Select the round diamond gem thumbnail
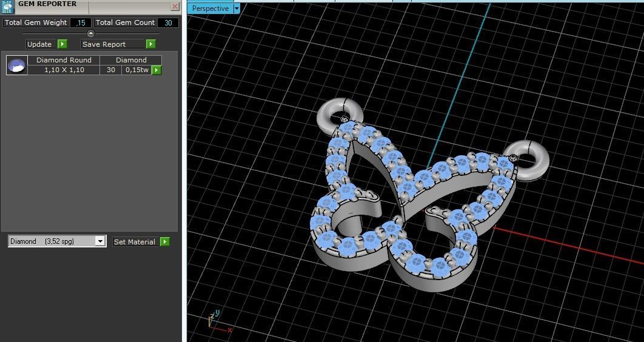Viewport: 644px width, 342px height. click(17, 65)
